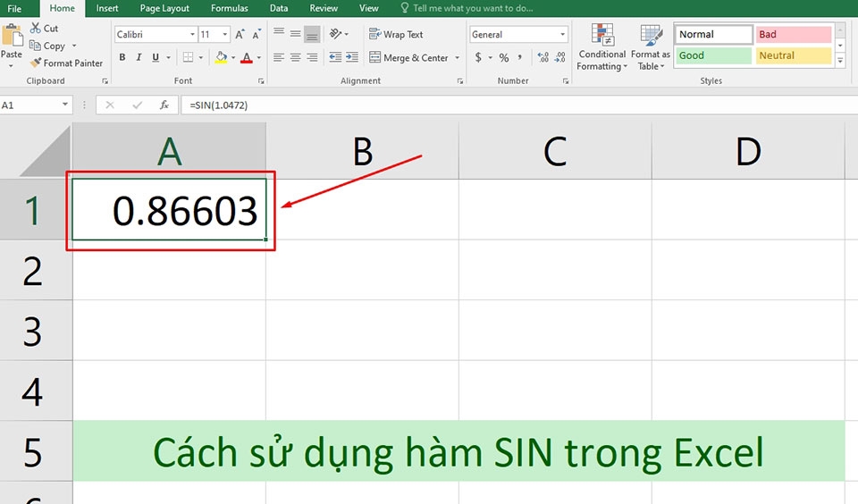Open the Orientation text-angle icon
This screenshot has width=858, height=504.
pos(335,34)
